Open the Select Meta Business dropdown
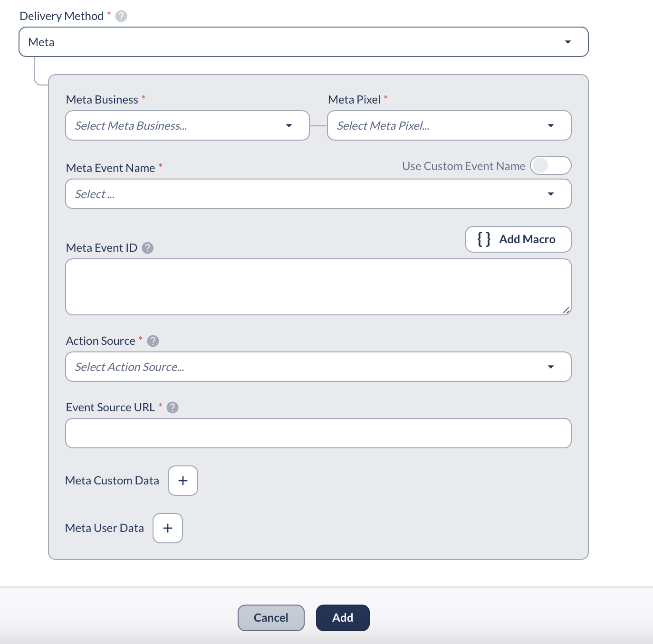 click(187, 125)
